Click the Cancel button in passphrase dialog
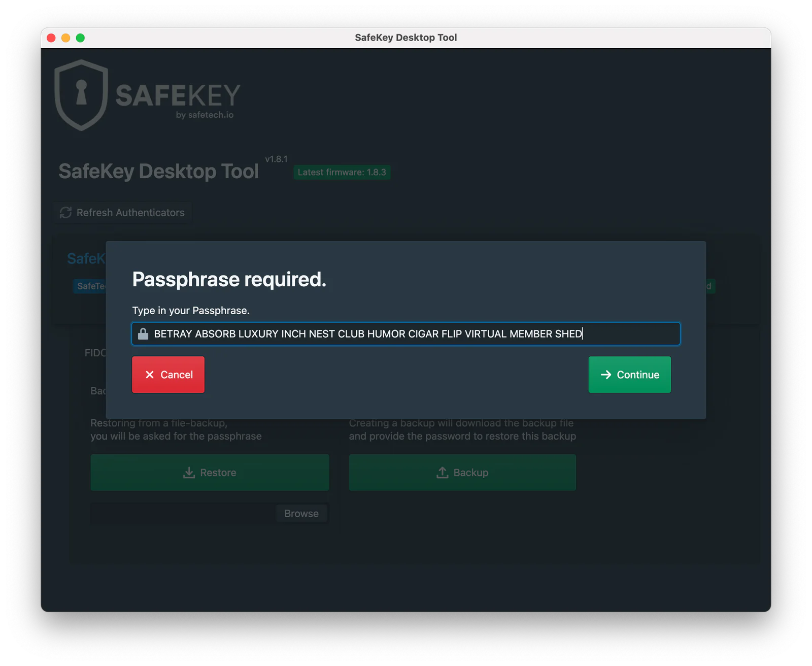The image size is (812, 666). click(168, 375)
